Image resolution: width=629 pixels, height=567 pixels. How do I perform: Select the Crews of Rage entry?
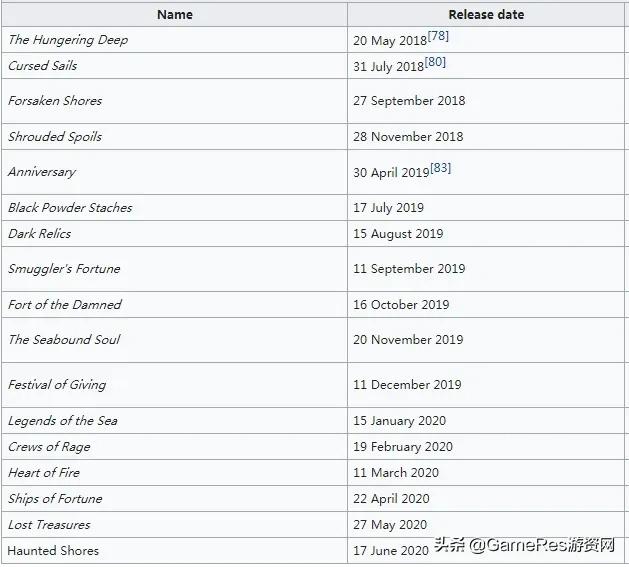[49, 447]
